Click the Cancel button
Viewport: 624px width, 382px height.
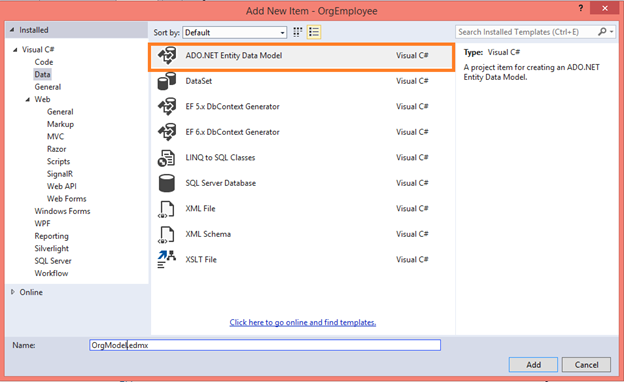(x=586, y=365)
